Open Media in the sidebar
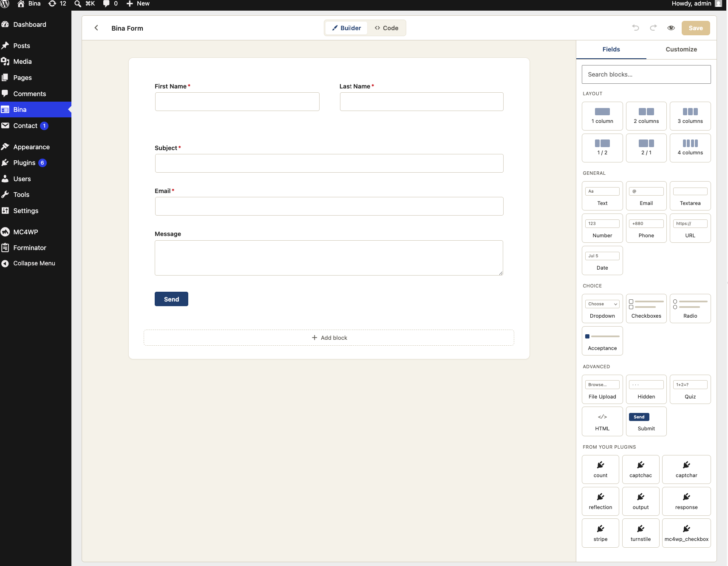 36,61
